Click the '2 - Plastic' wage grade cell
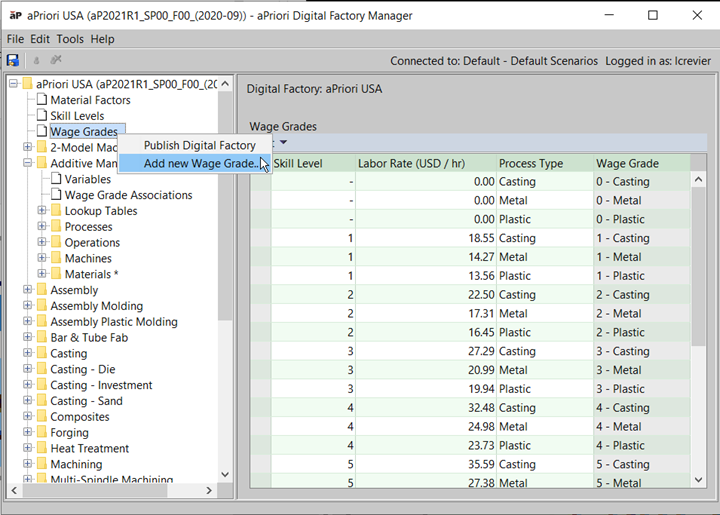The width and height of the screenshot is (720, 515). (x=641, y=332)
